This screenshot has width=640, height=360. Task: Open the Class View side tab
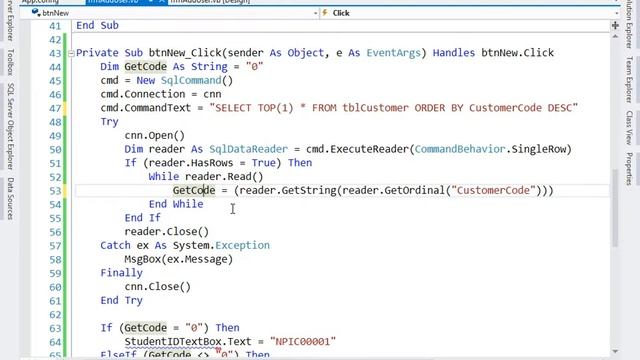(629, 127)
